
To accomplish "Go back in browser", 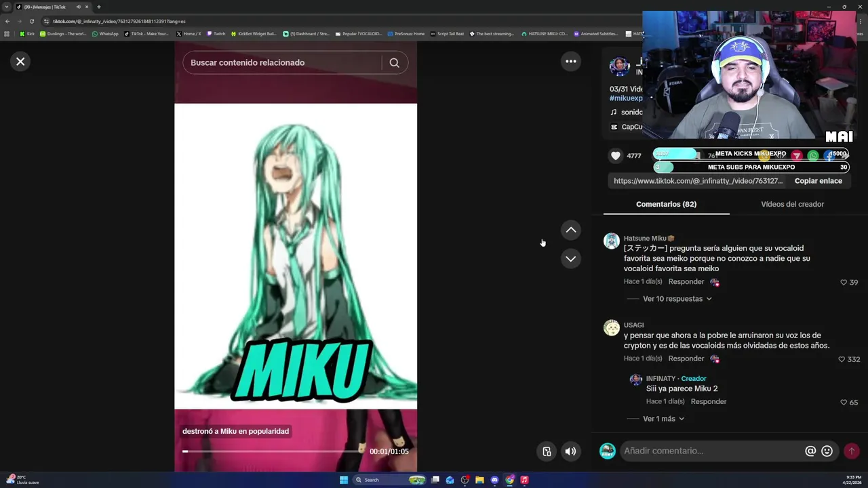I will click(x=7, y=21).
